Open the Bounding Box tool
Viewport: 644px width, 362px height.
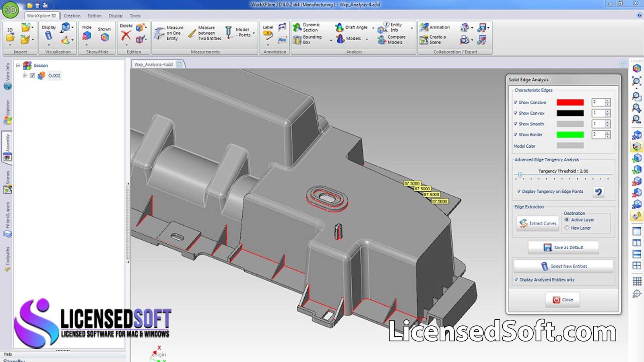click(307, 39)
